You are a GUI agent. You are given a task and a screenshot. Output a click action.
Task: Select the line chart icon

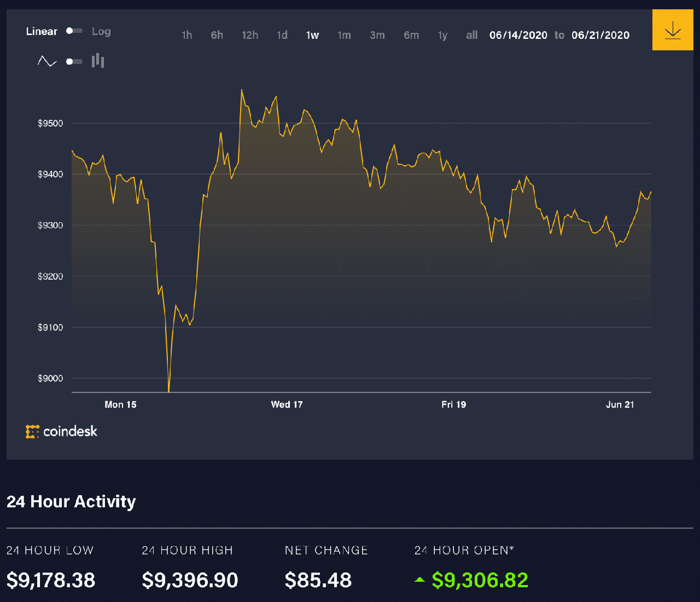coord(47,61)
